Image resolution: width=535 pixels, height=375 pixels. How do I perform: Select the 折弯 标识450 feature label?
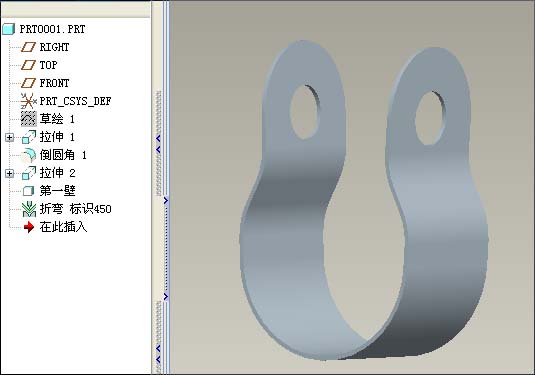click(x=75, y=209)
